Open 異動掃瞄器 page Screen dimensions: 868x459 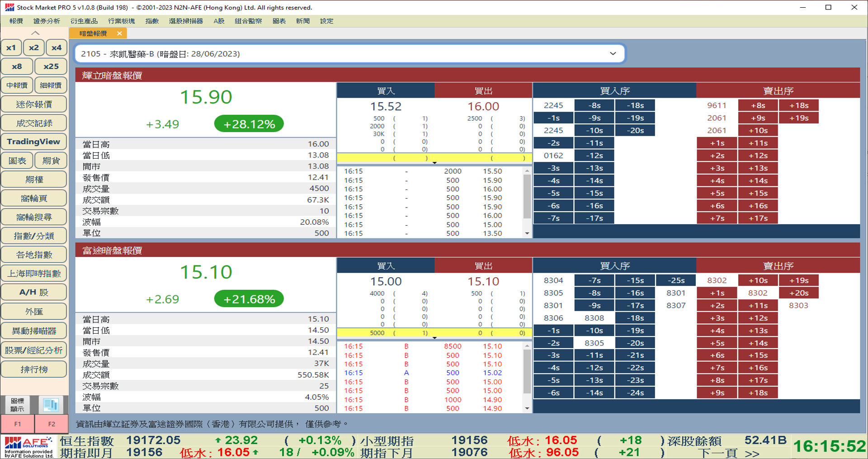pyautogui.click(x=34, y=331)
